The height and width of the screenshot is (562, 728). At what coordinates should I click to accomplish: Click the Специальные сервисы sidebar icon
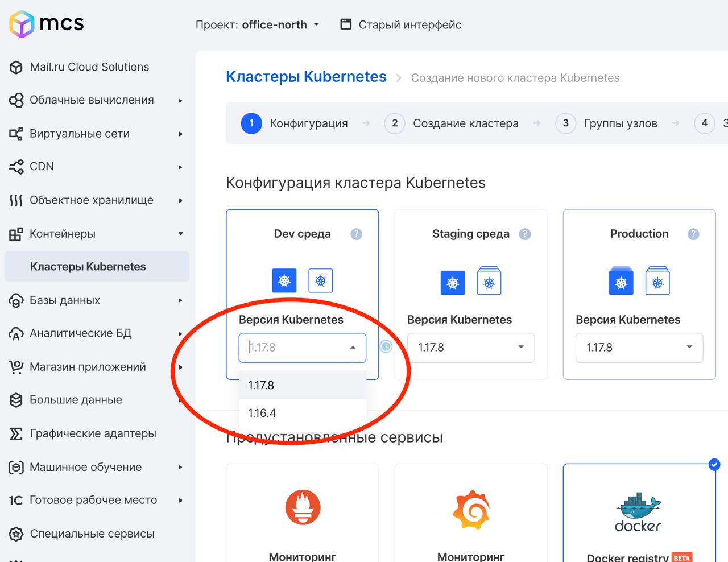[16, 534]
